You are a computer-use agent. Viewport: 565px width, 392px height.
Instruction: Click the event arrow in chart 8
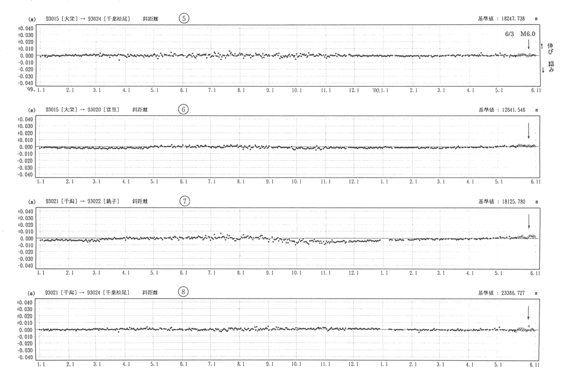point(529,313)
